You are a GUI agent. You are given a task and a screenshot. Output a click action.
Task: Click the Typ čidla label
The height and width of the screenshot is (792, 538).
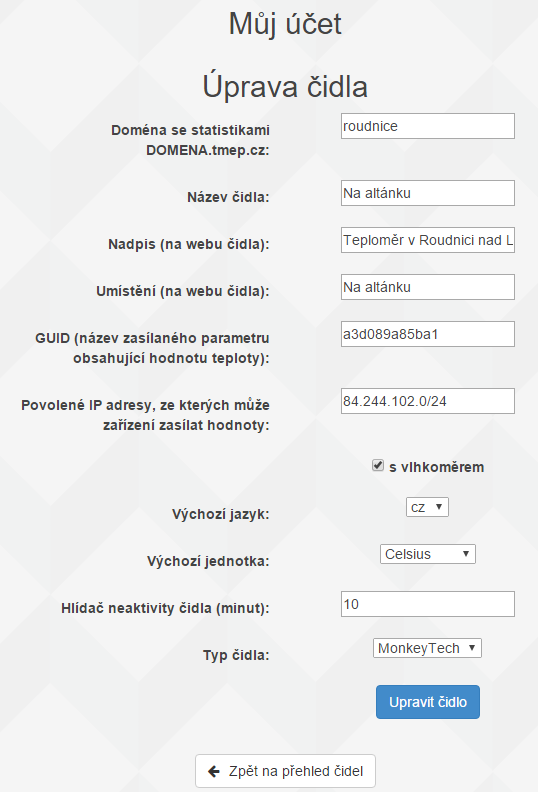tap(236, 655)
